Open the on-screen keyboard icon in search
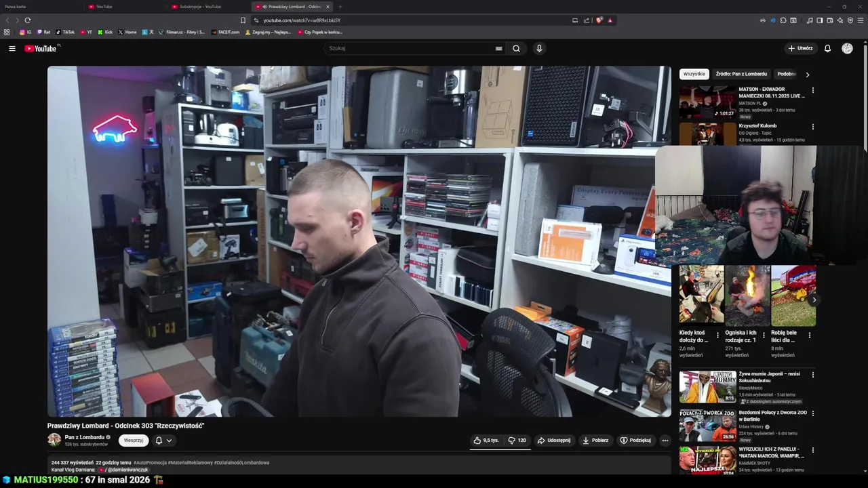This screenshot has height=488, width=868. coord(498,49)
